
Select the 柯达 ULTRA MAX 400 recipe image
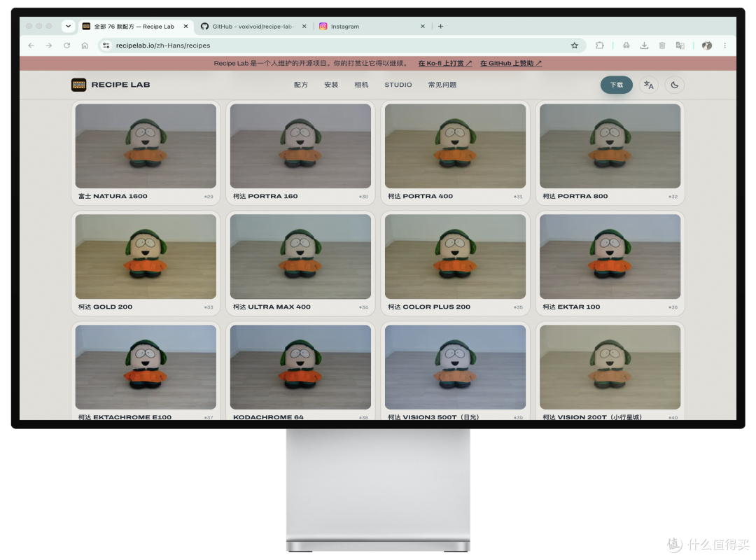[x=300, y=257]
